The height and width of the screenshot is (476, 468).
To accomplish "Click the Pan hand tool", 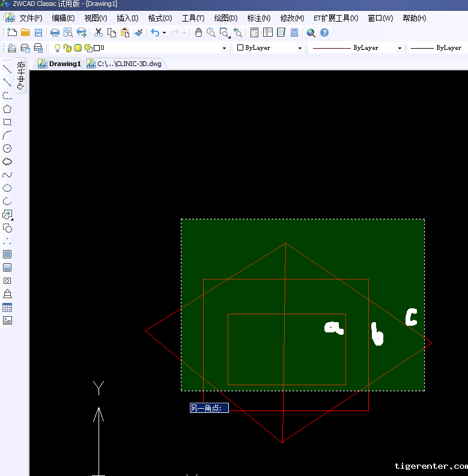I will [198, 32].
